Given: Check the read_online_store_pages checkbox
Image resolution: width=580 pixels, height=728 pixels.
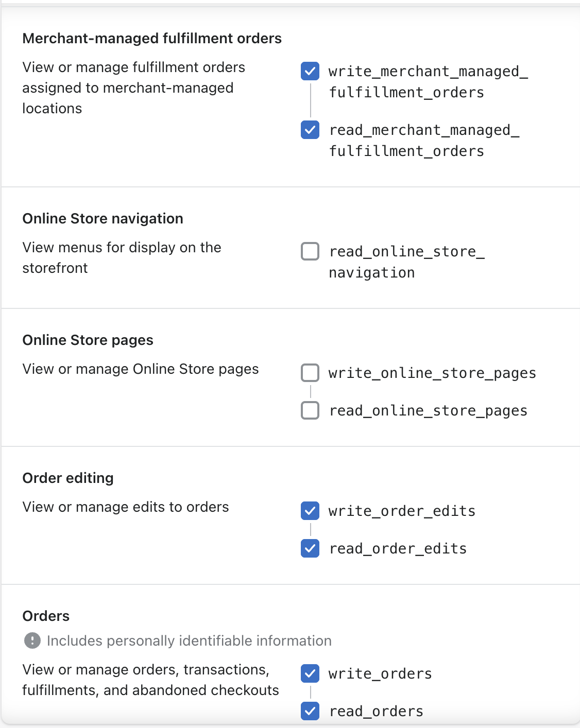Looking at the screenshot, I should point(310,410).
